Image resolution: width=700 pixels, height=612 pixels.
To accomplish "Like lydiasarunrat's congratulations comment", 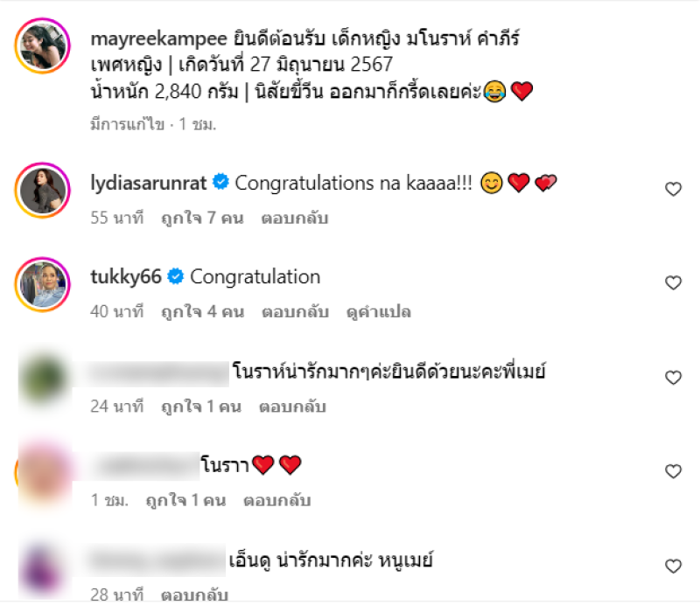I will (673, 189).
